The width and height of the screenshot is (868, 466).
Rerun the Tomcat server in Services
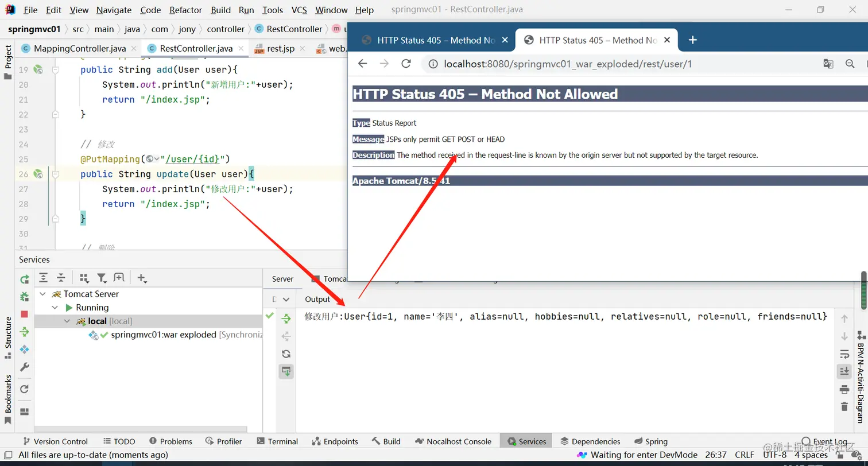point(25,279)
